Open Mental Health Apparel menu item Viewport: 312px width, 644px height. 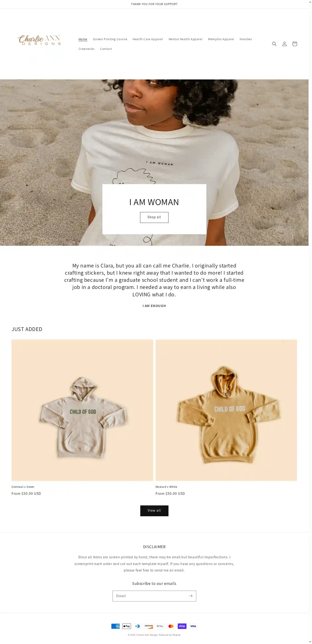tap(185, 39)
